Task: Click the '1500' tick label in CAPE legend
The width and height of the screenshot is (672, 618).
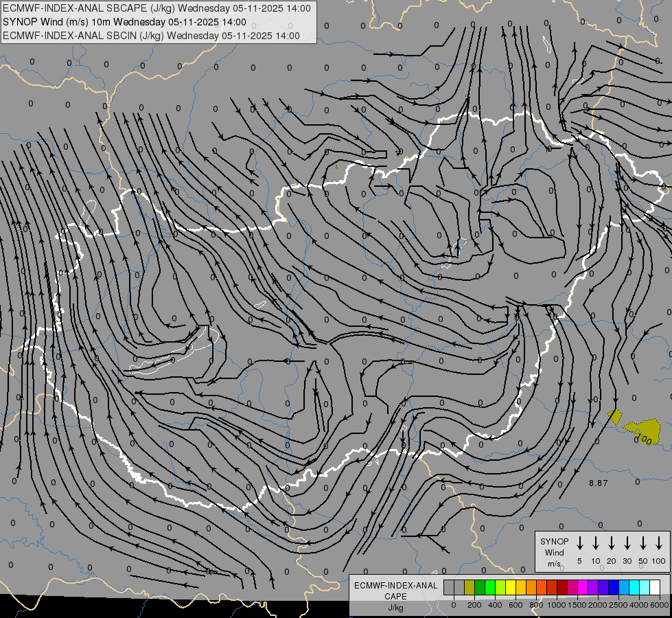Action: tap(577, 605)
